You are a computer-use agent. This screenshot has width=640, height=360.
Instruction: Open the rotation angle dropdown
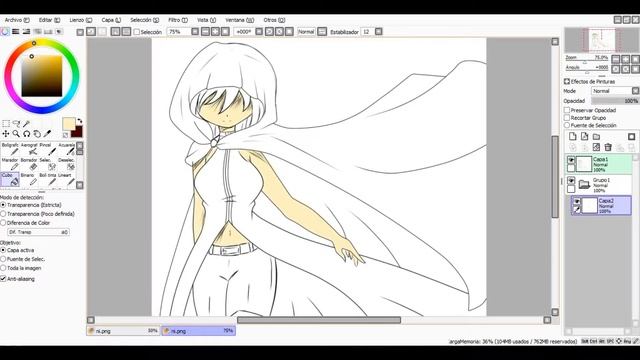click(x=259, y=31)
